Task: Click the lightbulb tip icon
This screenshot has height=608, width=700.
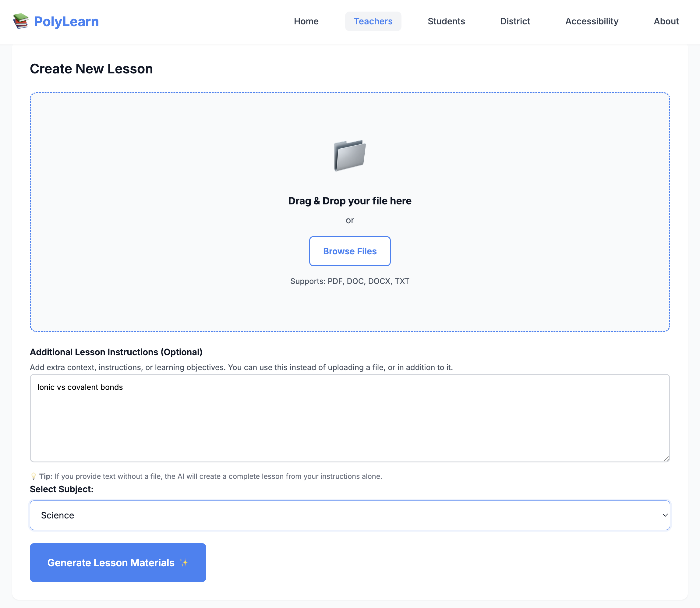Action: point(33,476)
